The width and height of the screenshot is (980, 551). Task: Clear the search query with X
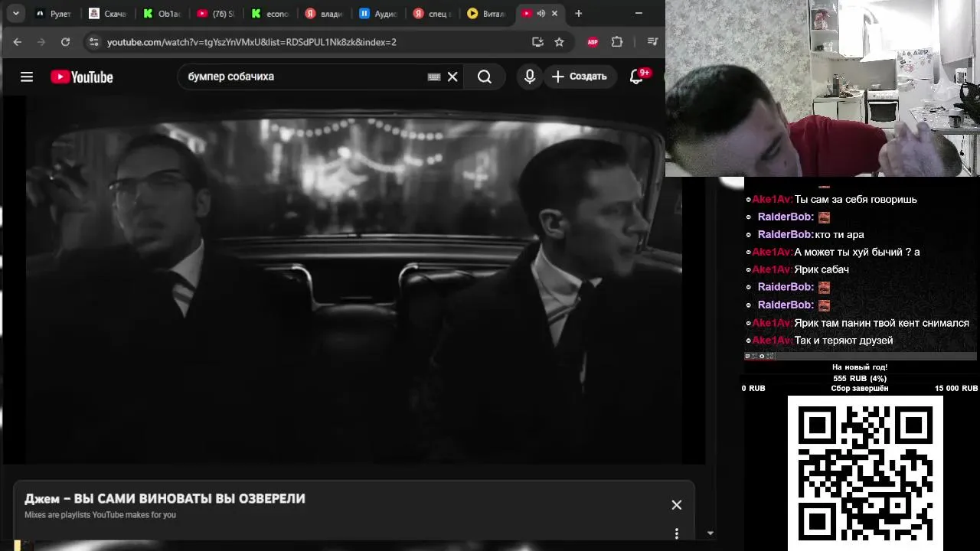pos(452,77)
